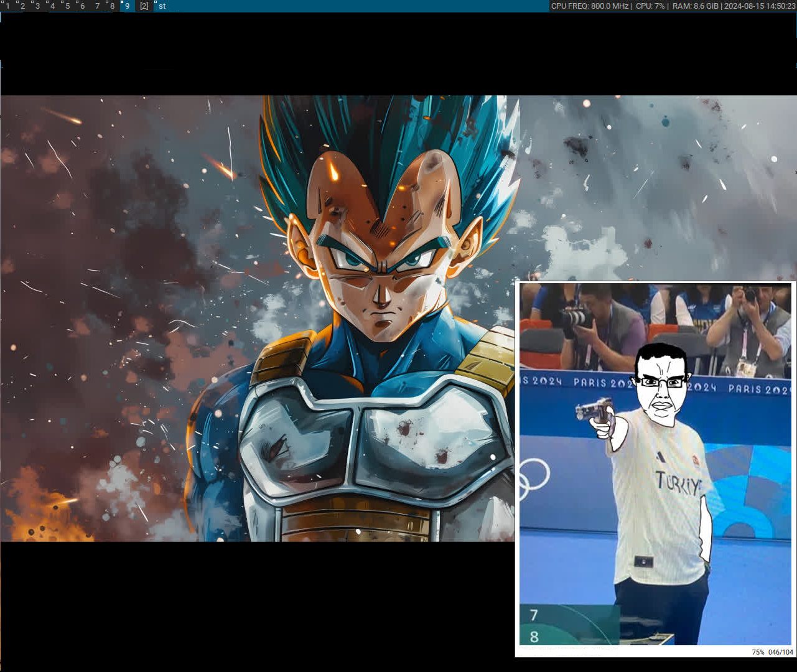Switch to workspace tag 1
The width and height of the screenshot is (797, 672).
(x=7, y=6)
